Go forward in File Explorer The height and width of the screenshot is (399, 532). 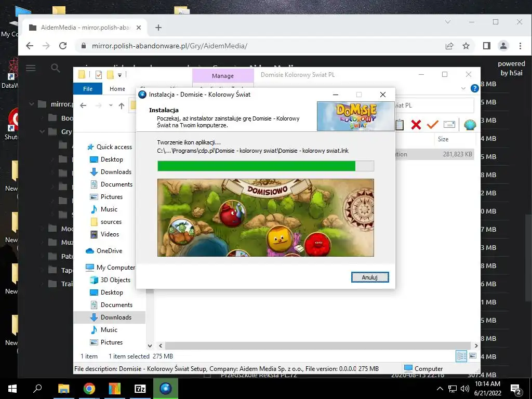point(98,105)
